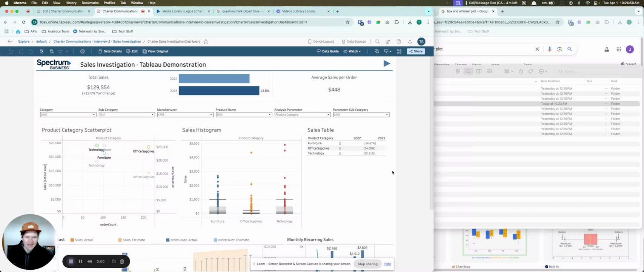
Task: Open the Google apps grid
Action: pyautogui.click(x=619, y=49)
